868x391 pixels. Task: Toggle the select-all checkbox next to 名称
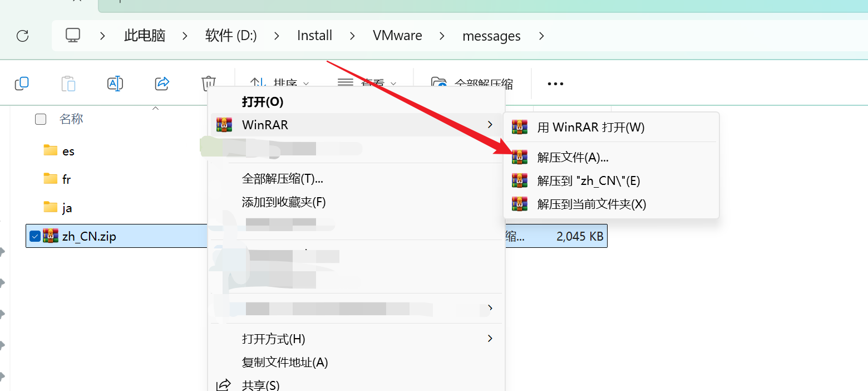point(41,119)
